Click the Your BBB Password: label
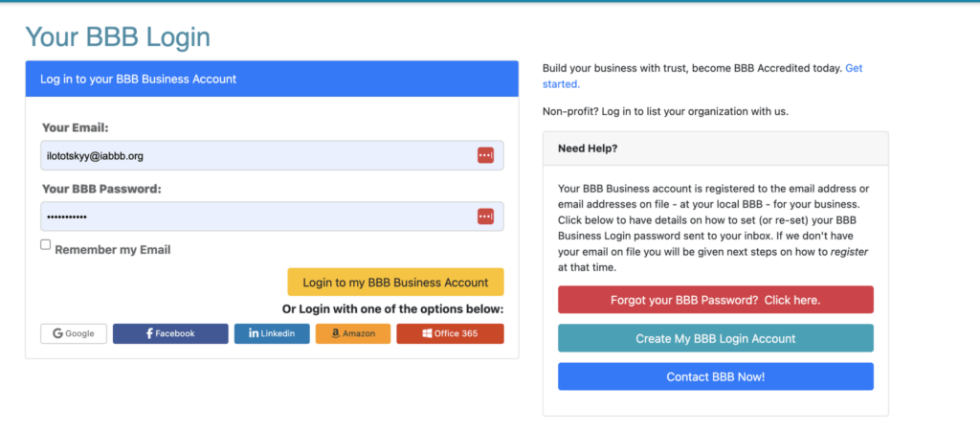Image resolution: width=980 pixels, height=432 pixels. tap(101, 189)
